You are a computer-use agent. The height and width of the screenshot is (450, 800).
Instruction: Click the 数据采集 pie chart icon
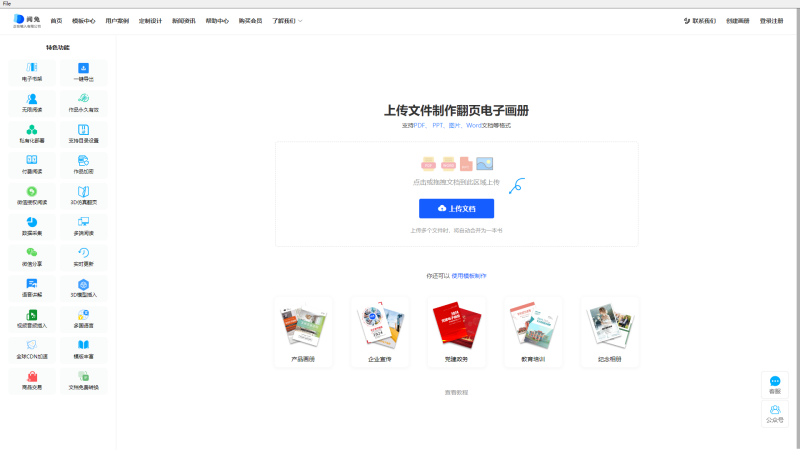click(x=32, y=221)
